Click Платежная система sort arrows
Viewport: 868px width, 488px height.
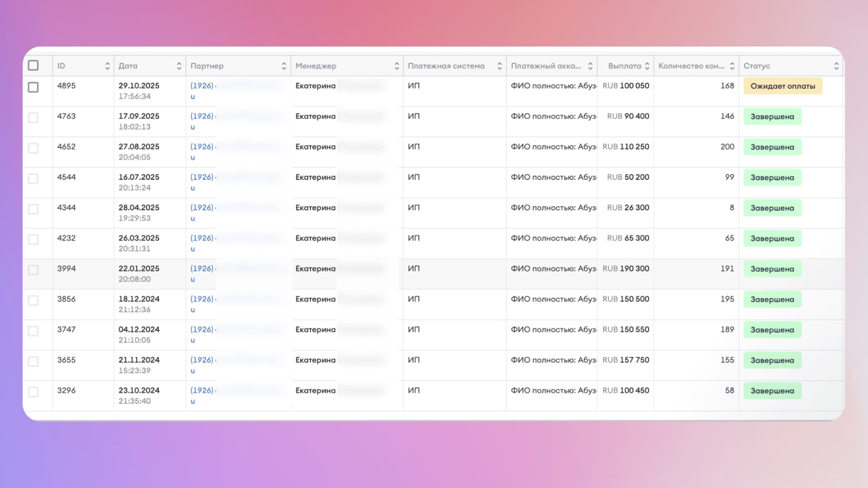pos(500,66)
